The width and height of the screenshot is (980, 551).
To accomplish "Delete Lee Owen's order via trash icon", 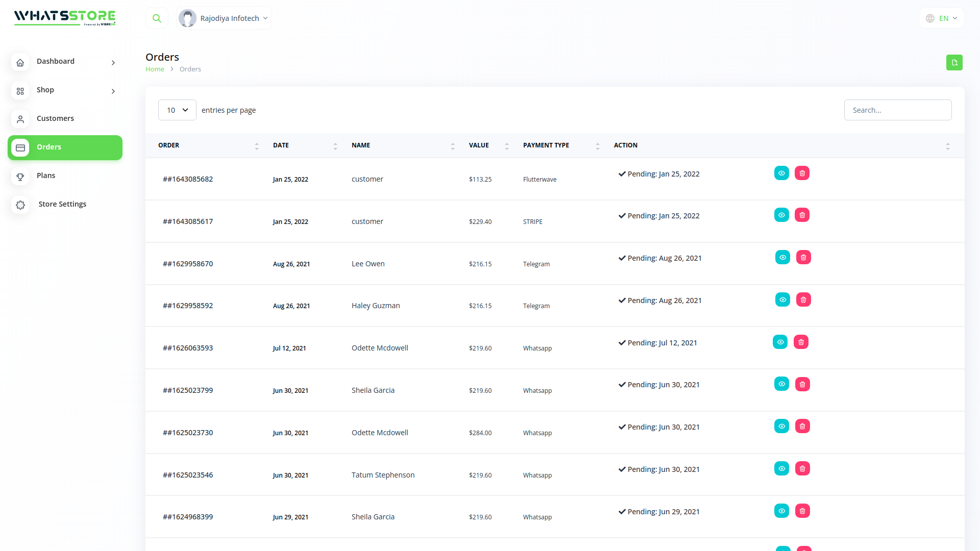I will click(x=803, y=258).
